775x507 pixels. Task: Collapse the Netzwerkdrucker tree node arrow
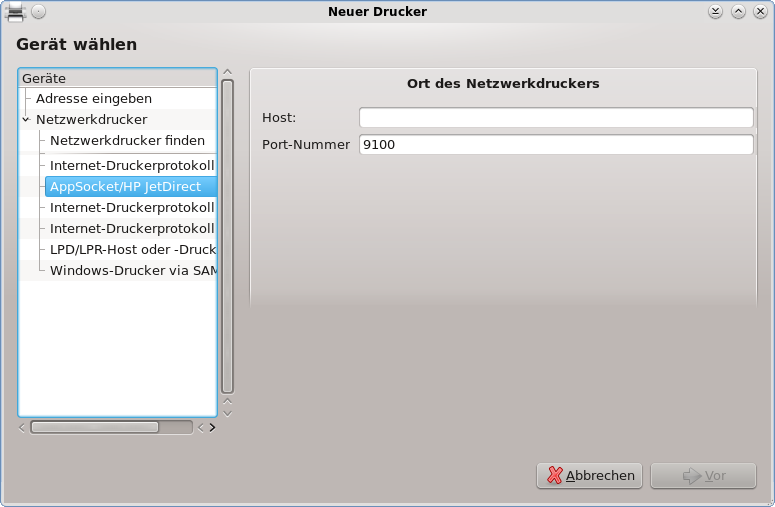(26, 119)
